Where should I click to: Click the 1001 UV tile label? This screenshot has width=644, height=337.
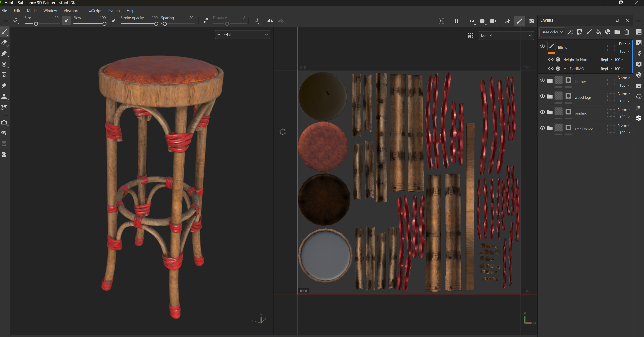pos(303,291)
